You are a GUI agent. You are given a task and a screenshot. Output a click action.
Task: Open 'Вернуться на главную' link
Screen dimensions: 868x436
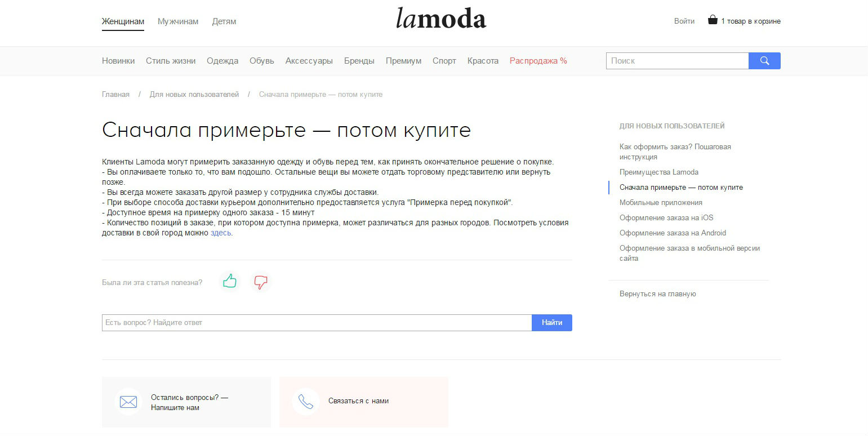click(x=657, y=293)
